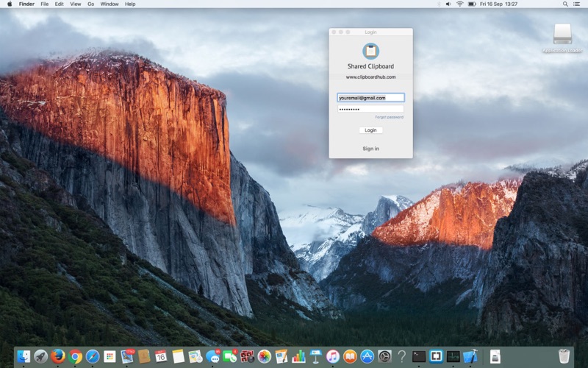Open Keynote podium icon in Dock

coord(316,356)
